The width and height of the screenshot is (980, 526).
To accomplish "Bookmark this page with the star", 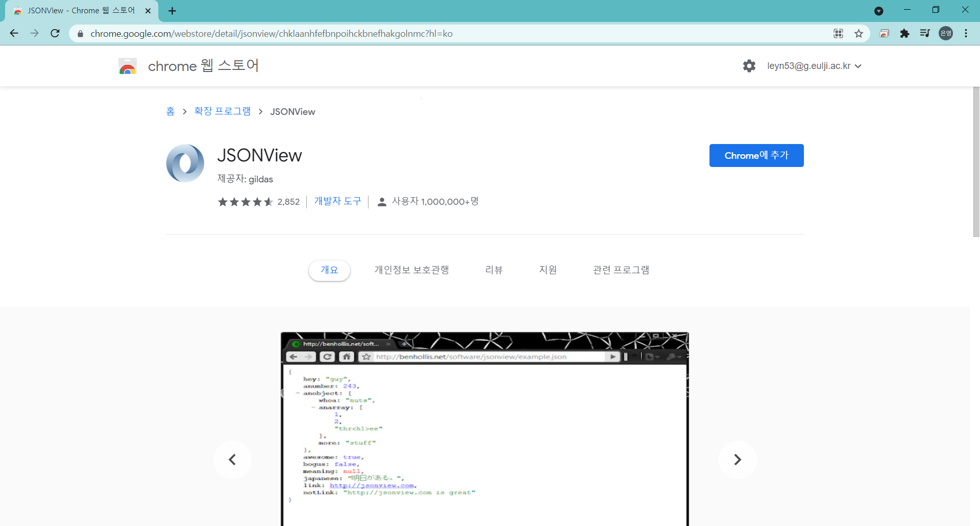I will pyautogui.click(x=859, y=33).
